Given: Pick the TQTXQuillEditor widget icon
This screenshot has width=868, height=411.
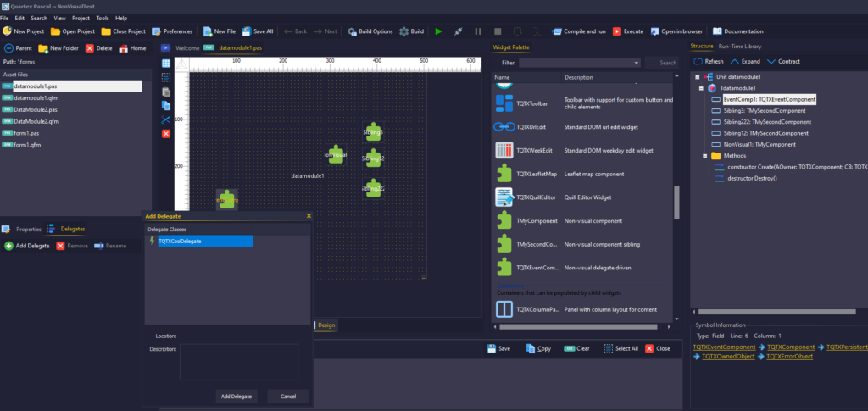Looking at the screenshot, I should 504,197.
